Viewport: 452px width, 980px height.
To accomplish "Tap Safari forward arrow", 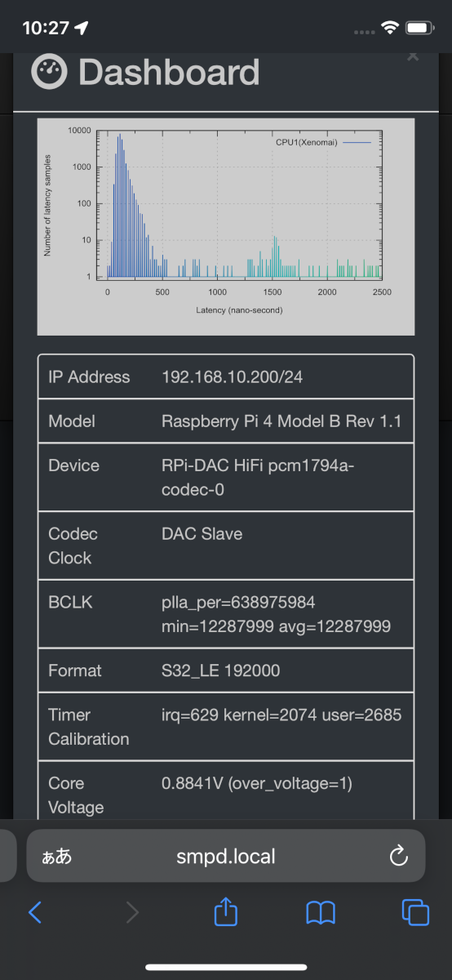I will [x=132, y=912].
